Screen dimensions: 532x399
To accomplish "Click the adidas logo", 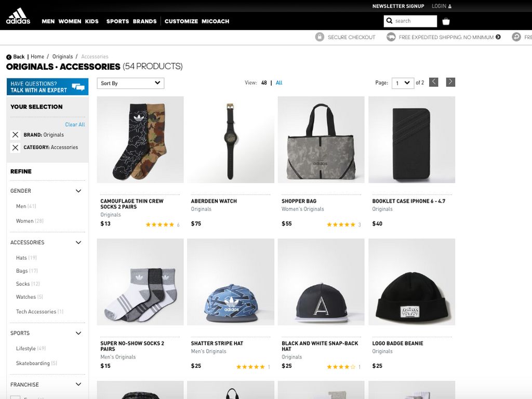I will [x=18, y=16].
